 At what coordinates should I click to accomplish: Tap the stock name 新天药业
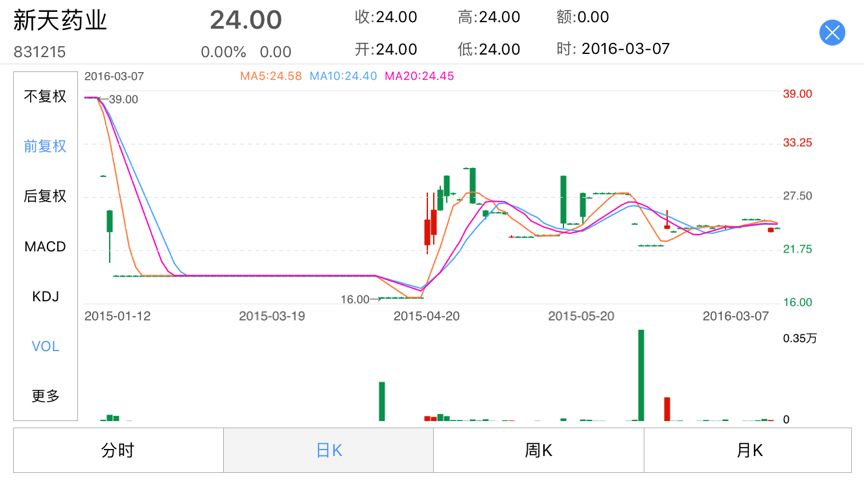(x=60, y=20)
